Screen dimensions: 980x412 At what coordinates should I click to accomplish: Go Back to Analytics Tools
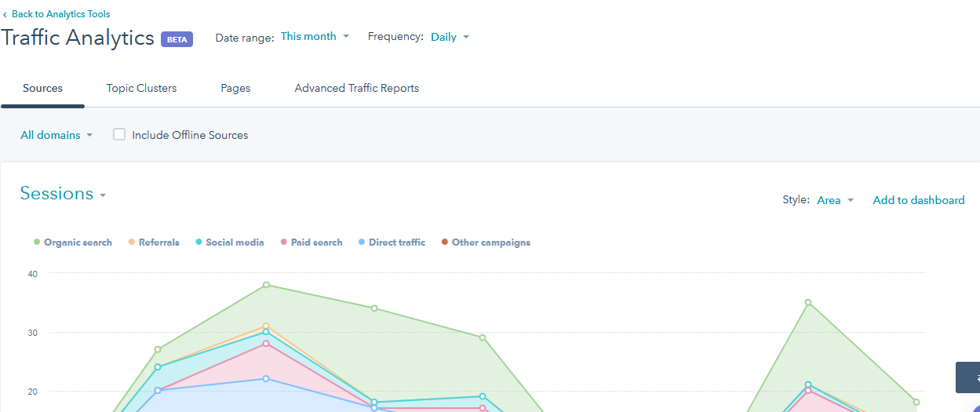[x=60, y=14]
